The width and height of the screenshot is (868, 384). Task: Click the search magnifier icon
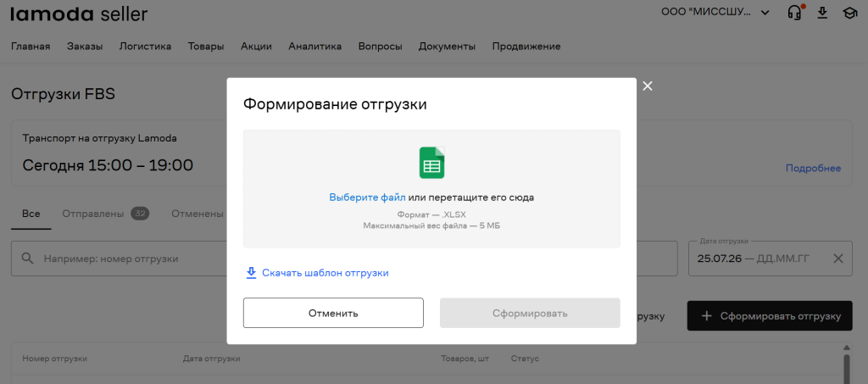pos(27,259)
